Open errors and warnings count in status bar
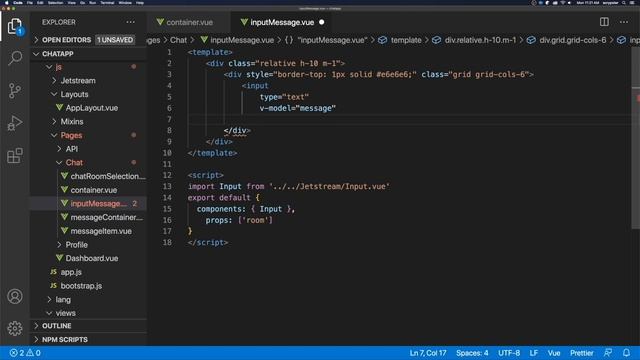 (25, 353)
